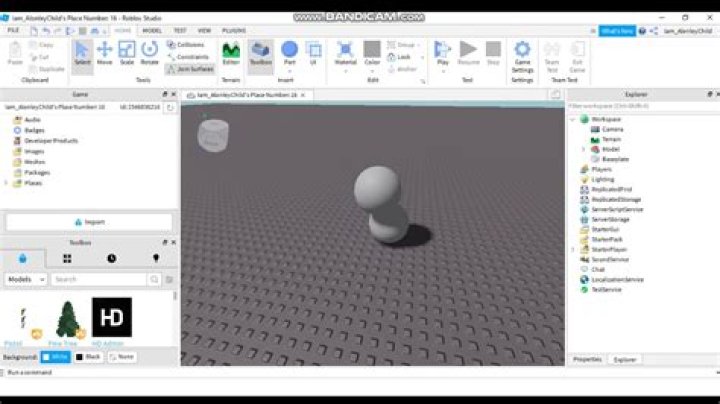Screen dimensions: 720x404
Task: Toggle the Join Surfaces option
Action: click(191, 68)
